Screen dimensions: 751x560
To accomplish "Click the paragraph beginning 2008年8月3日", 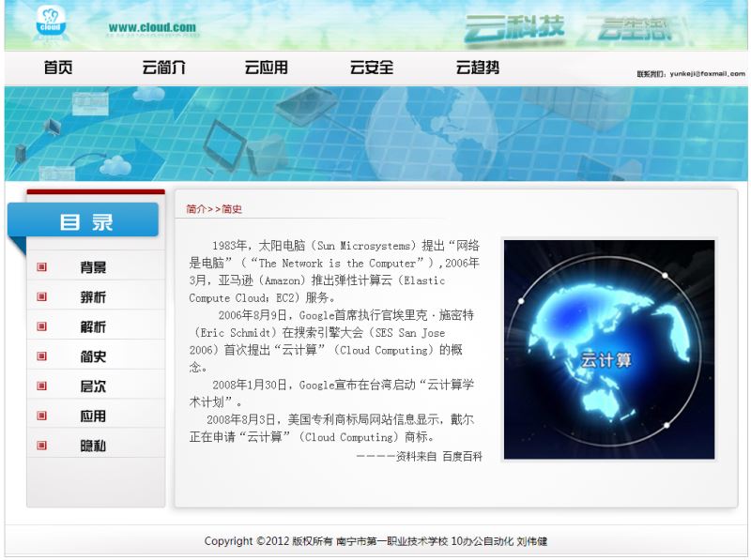I will coord(331,428).
